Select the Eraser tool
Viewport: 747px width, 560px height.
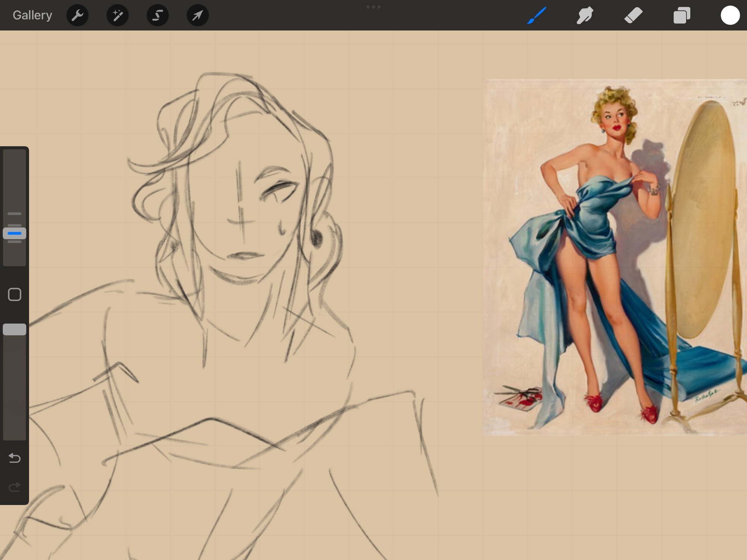[x=633, y=15]
